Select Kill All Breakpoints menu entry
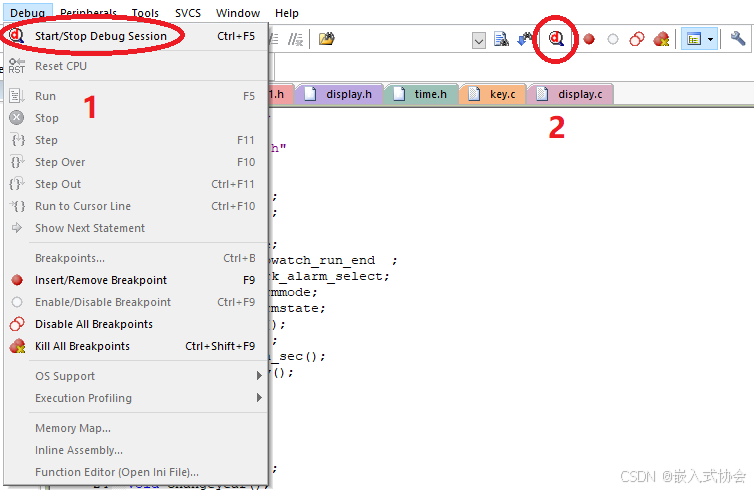Screen dimensions: 754x490 [136, 346]
